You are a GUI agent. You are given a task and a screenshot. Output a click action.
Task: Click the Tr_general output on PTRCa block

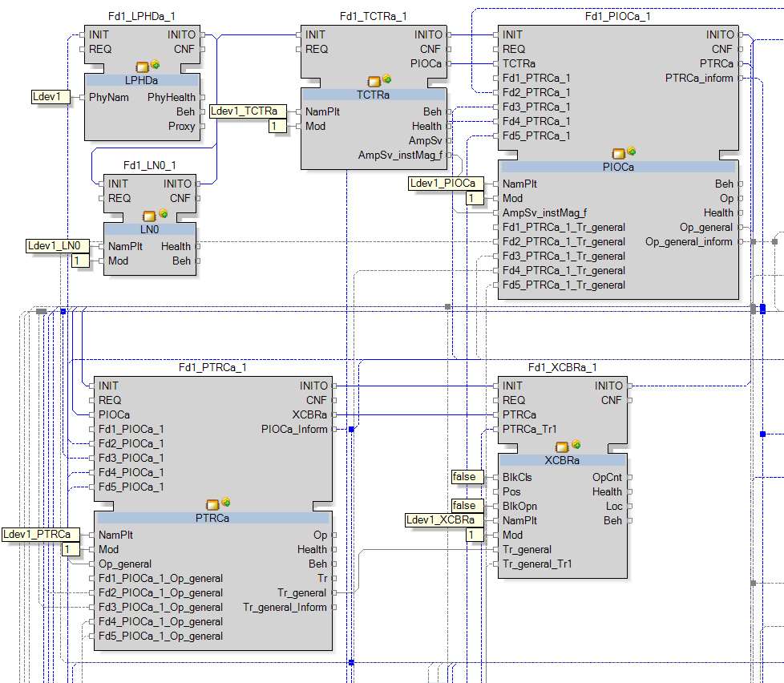click(301, 592)
